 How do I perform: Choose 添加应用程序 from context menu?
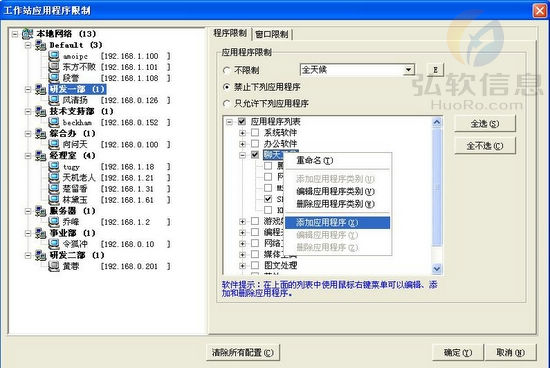[x=337, y=222]
